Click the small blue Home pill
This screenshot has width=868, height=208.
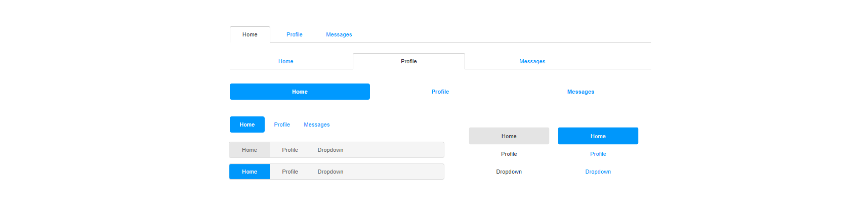click(x=247, y=124)
